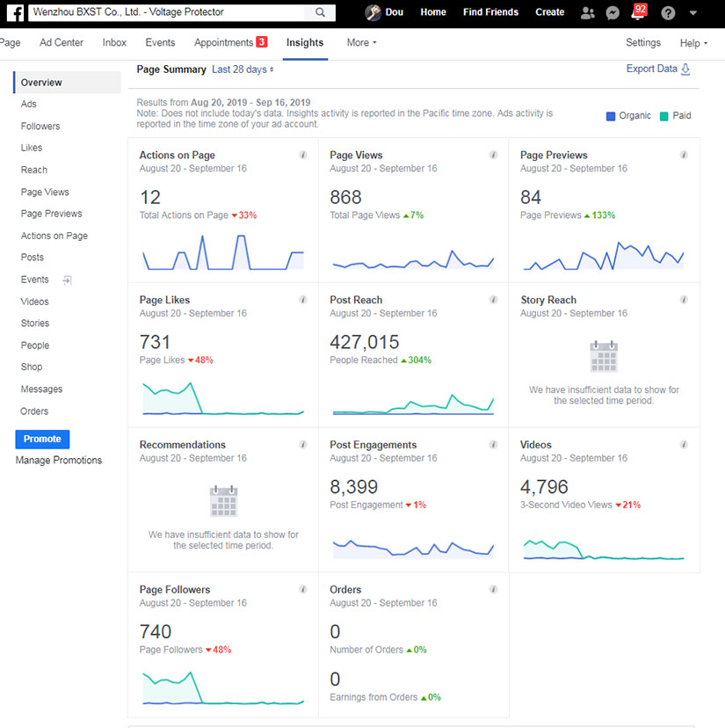Open Page Previews in the sidebar

coord(51,214)
